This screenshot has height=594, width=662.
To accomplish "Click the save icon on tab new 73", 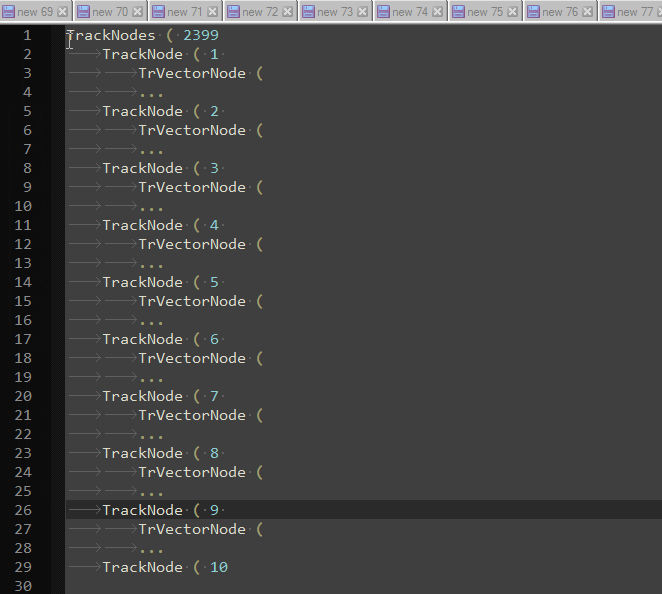I will point(309,12).
